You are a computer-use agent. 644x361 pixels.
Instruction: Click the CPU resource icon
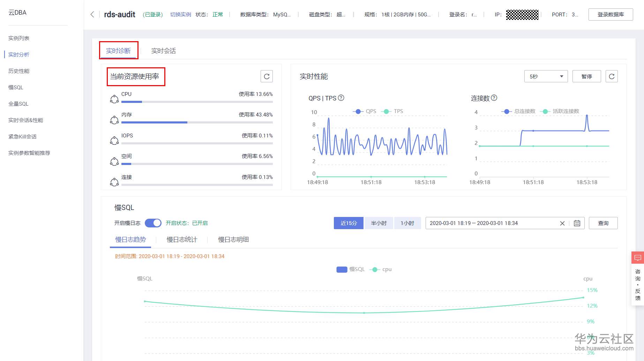coord(114,99)
